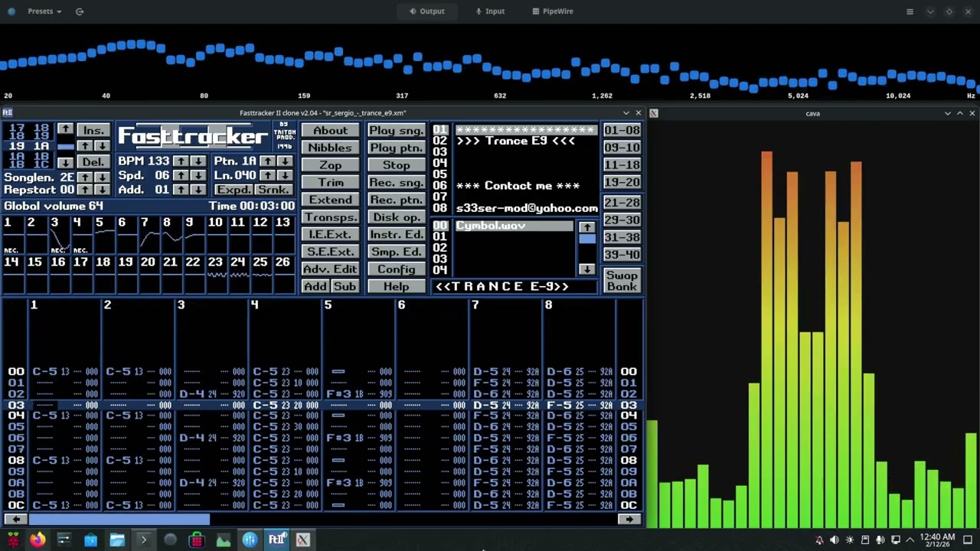
Task: Open Firefox from the taskbar
Action: tap(37, 540)
